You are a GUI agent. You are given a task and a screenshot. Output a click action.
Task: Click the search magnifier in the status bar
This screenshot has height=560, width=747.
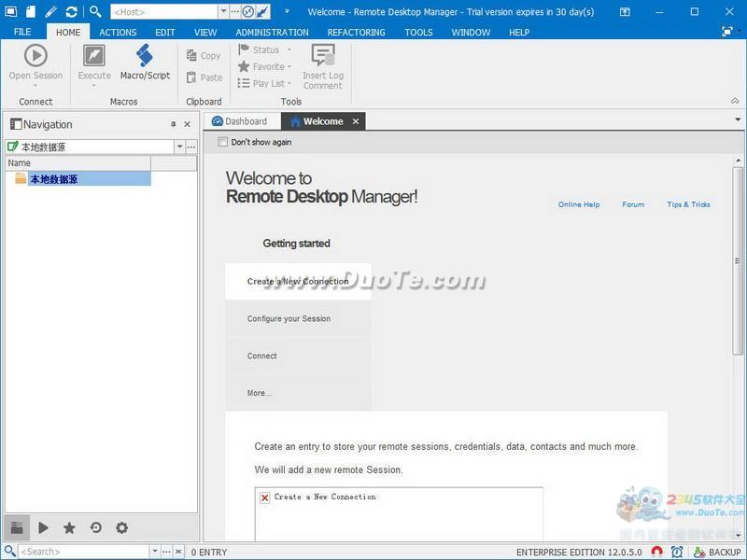(x=10, y=552)
